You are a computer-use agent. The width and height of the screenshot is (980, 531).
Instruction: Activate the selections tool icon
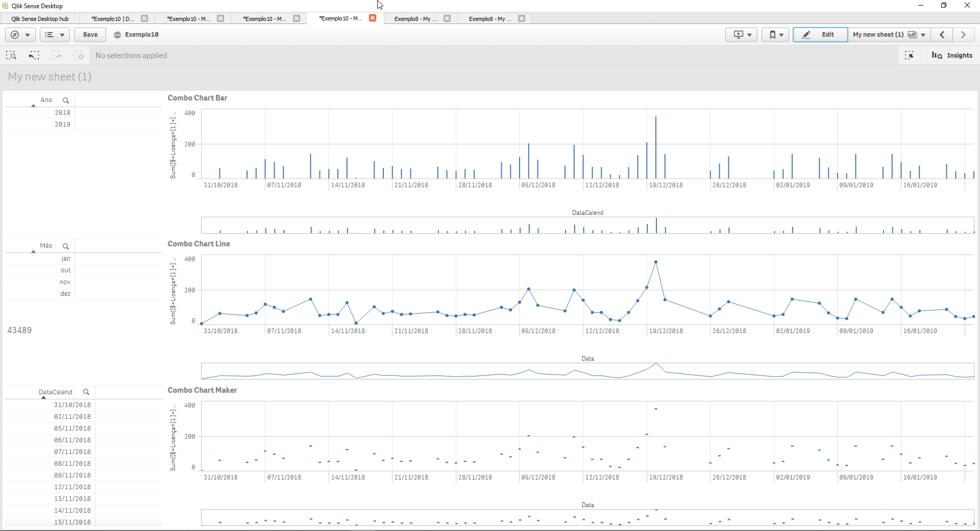(910, 55)
